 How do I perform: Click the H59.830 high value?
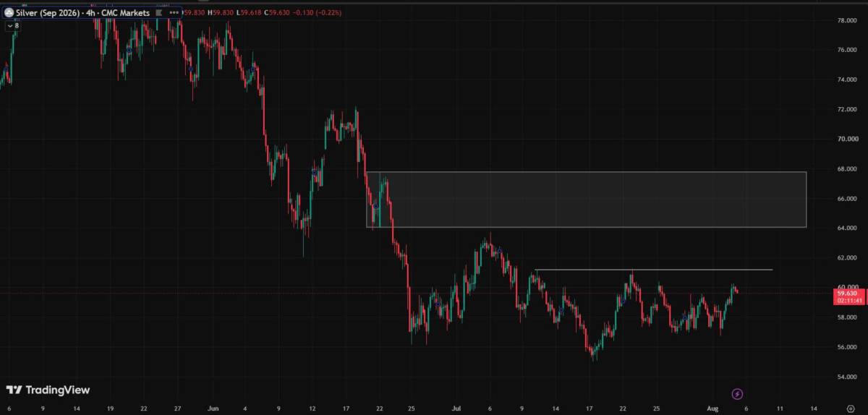coord(219,13)
